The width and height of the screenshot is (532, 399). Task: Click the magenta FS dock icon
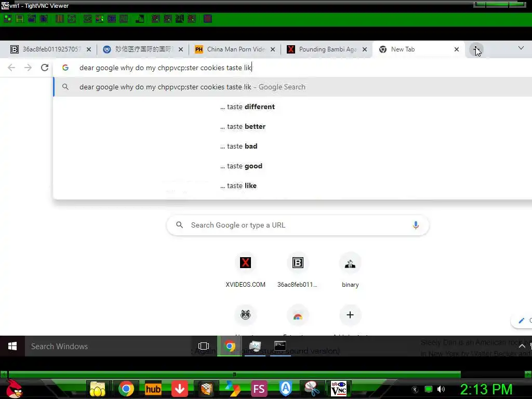[259, 389]
